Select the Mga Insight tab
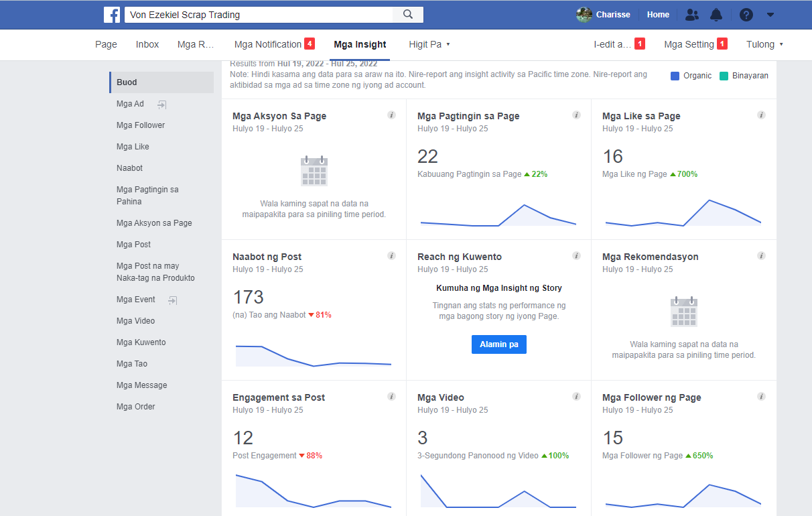 (x=360, y=44)
